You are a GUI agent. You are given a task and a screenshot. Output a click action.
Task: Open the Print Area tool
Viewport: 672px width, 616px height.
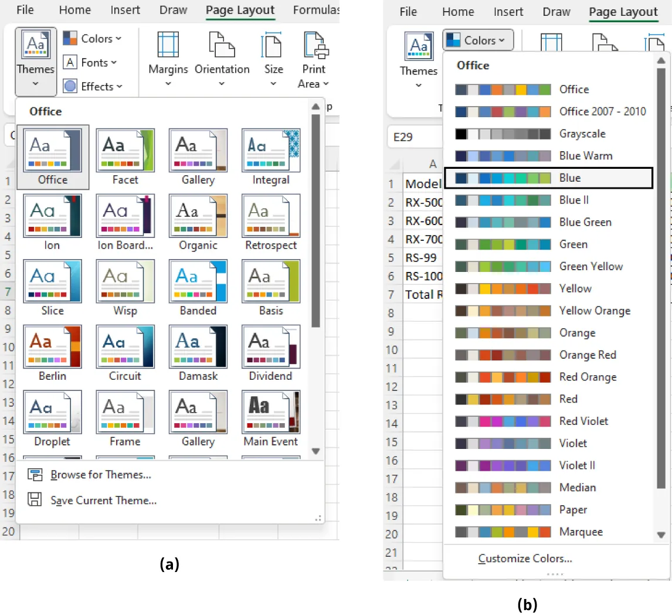pyautogui.click(x=313, y=61)
